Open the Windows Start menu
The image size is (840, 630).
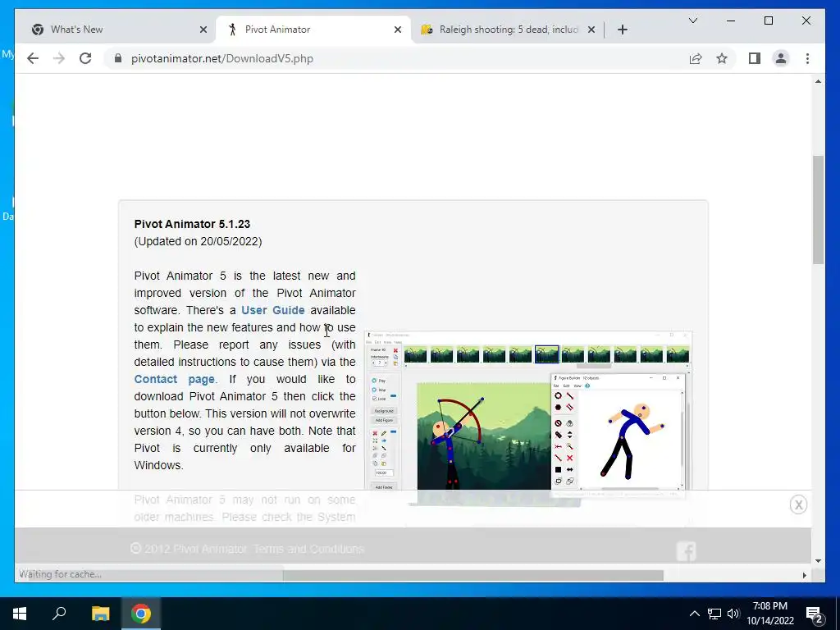(x=20, y=614)
